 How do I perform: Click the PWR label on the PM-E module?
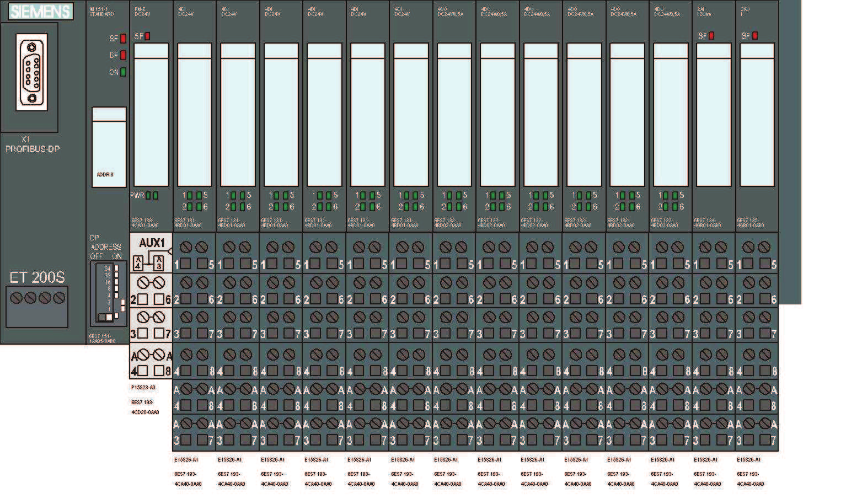point(137,195)
